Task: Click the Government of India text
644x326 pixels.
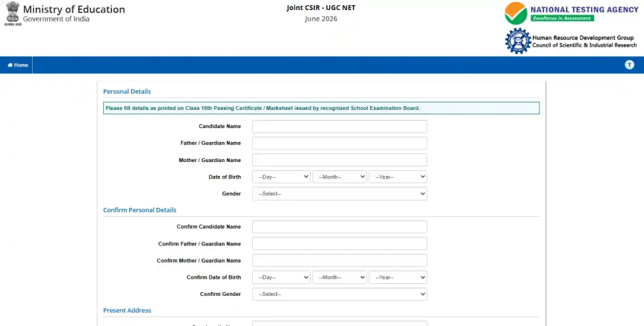Action: (56, 19)
